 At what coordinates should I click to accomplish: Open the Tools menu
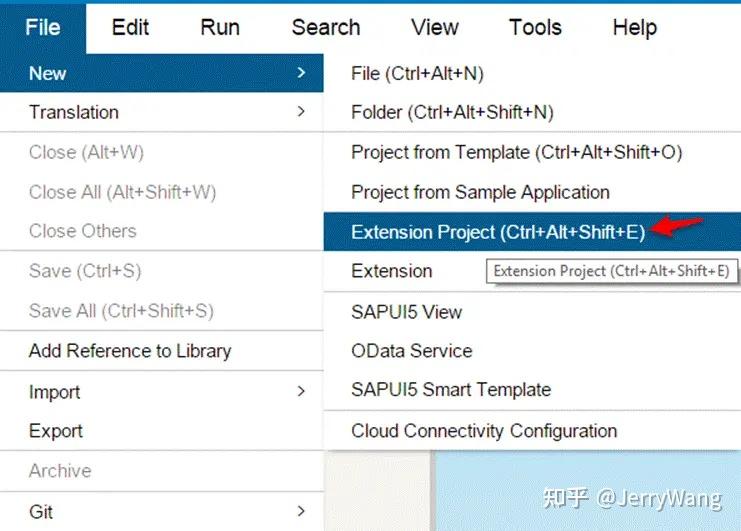tap(535, 27)
